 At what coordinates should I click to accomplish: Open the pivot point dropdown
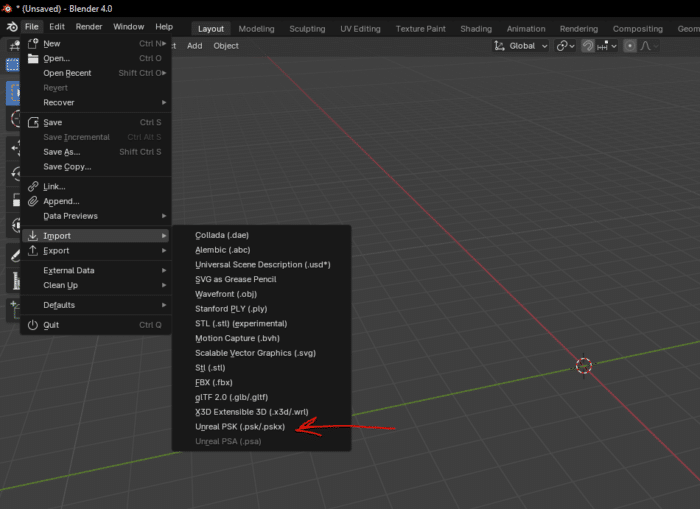pyautogui.click(x=565, y=46)
